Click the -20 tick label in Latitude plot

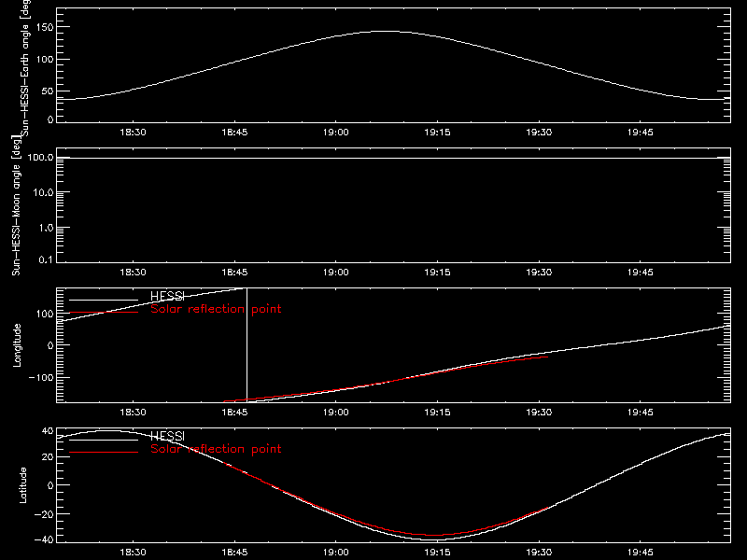point(44,514)
